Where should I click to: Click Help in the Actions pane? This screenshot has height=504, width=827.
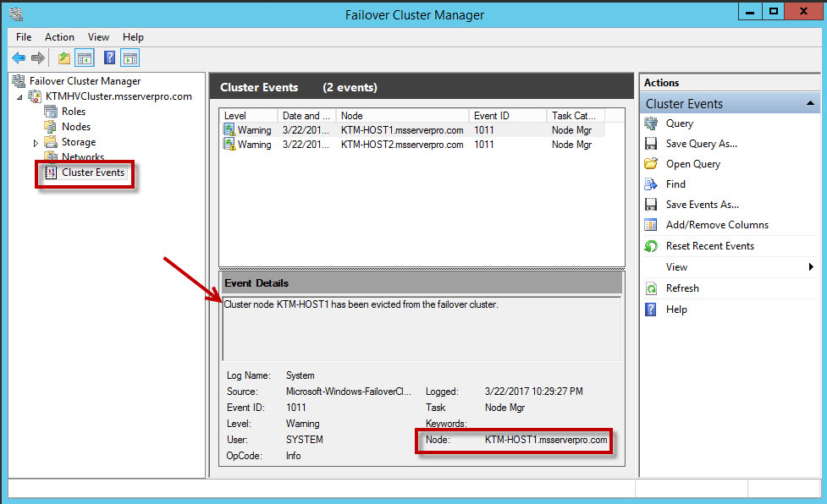(676, 310)
